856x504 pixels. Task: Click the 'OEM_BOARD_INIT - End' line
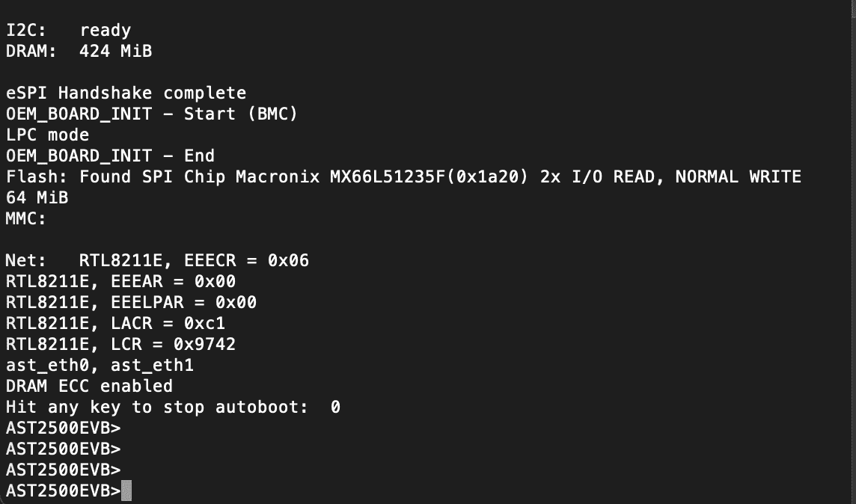(110, 156)
